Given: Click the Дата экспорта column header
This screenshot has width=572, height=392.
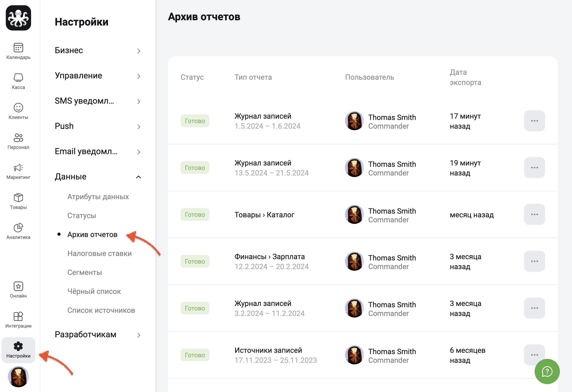Looking at the screenshot, I should [x=465, y=77].
